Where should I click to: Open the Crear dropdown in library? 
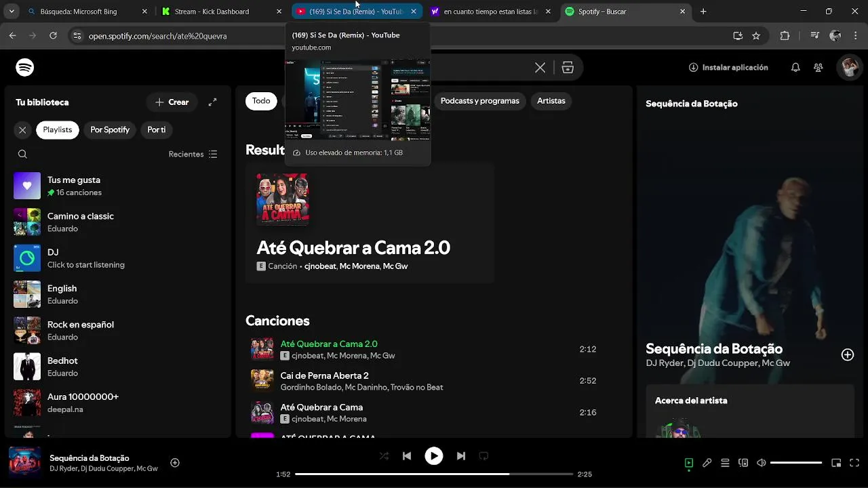[x=172, y=102]
